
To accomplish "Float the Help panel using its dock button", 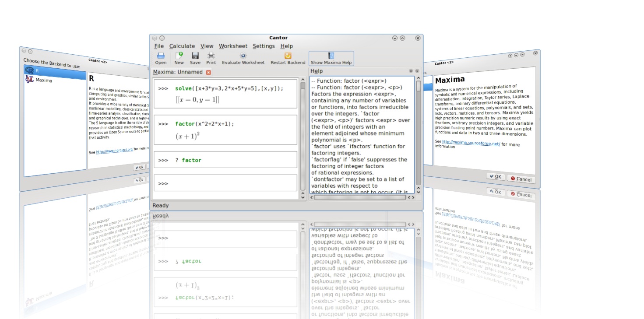I will click(411, 71).
